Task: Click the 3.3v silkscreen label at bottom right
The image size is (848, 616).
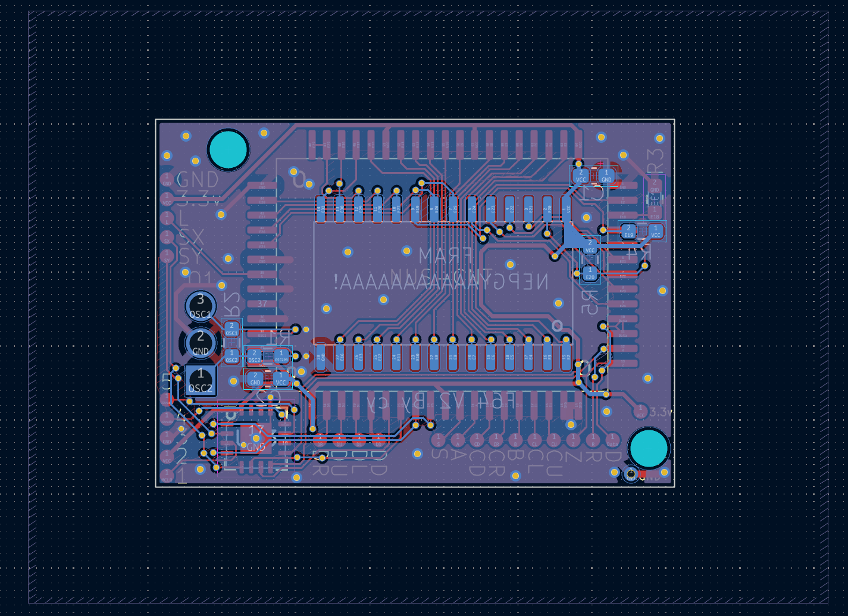Action: click(660, 412)
